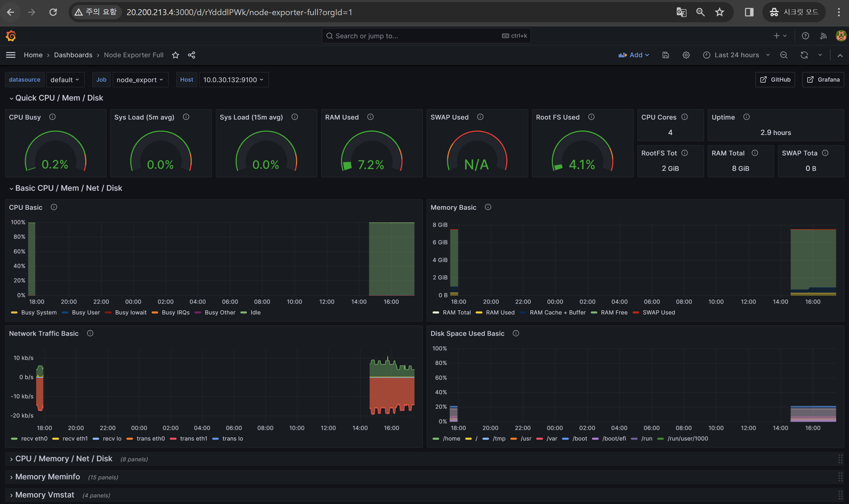Click the Grafana logo icon
This screenshot has width=849, height=504.
[11, 36]
